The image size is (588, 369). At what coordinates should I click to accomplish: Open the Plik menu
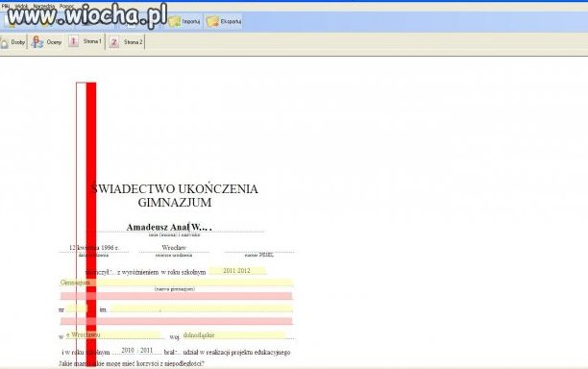coord(5,7)
